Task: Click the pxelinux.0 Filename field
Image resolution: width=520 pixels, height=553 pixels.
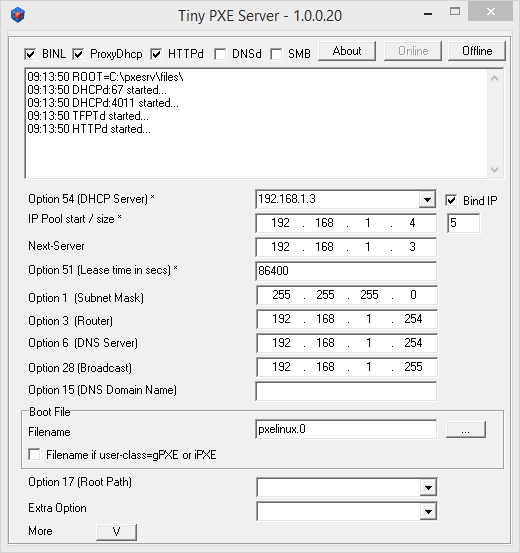Action: [x=346, y=429]
